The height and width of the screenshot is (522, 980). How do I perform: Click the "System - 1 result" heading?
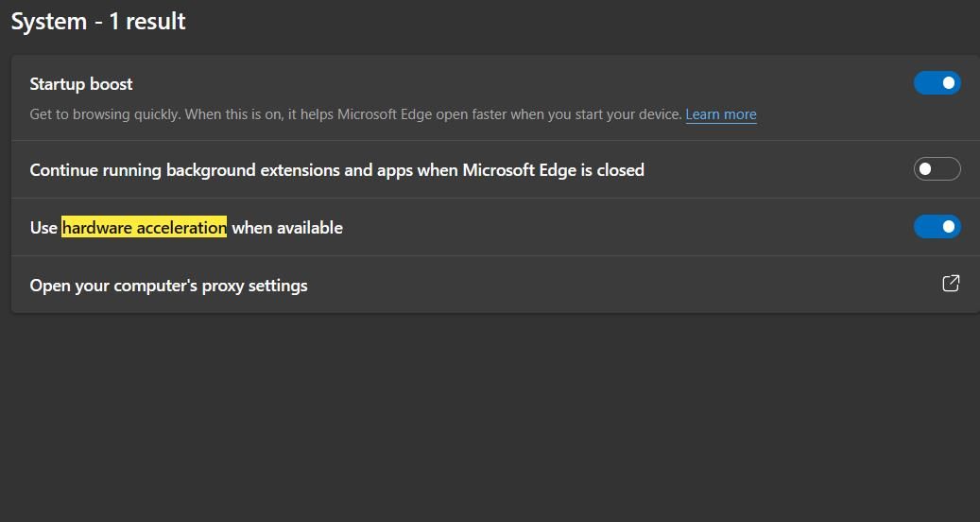tap(98, 22)
